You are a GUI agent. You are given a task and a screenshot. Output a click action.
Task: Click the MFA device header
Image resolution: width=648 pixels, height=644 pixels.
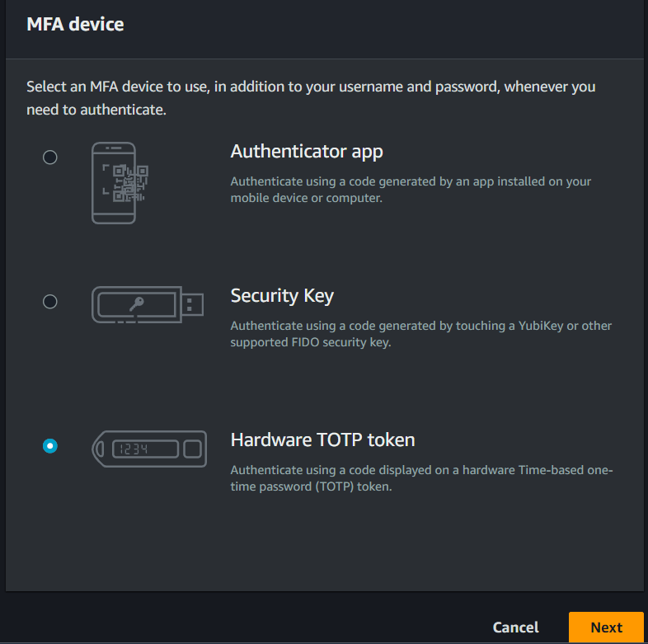pos(75,24)
